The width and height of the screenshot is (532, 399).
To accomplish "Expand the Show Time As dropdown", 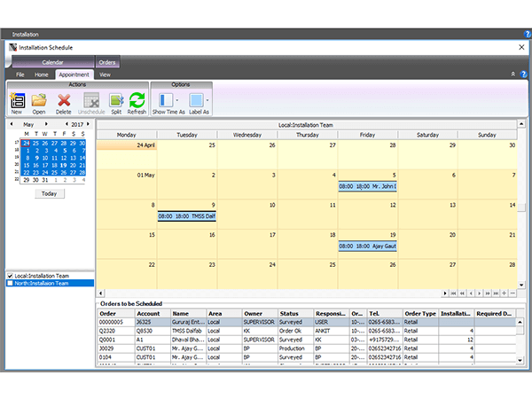I will (x=178, y=101).
